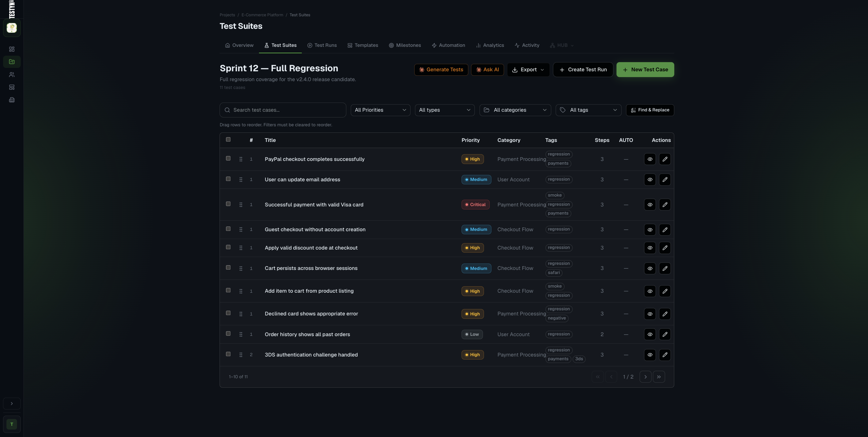
Task: Click the workspace logo avatar in sidebar
Action: coord(12,28)
